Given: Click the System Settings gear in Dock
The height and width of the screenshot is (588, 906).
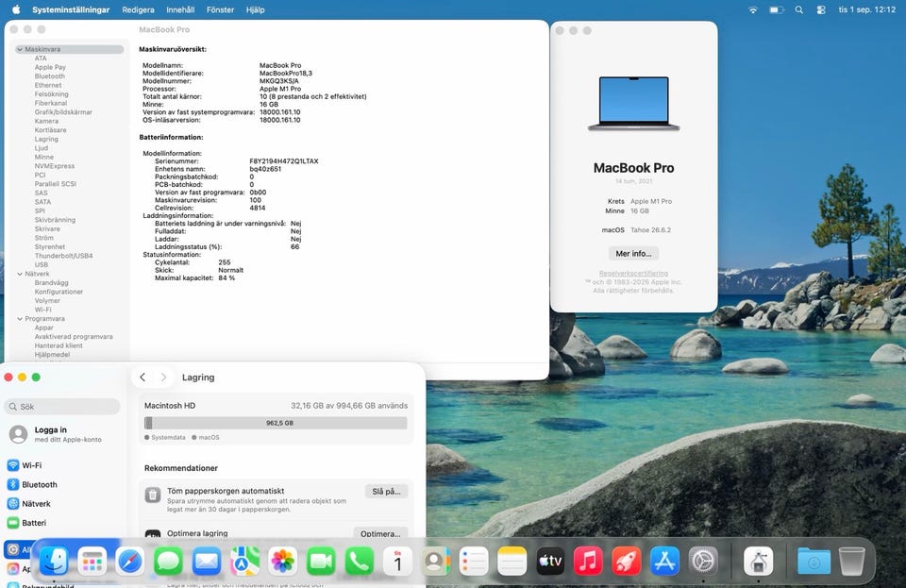Looking at the screenshot, I should 703,561.
